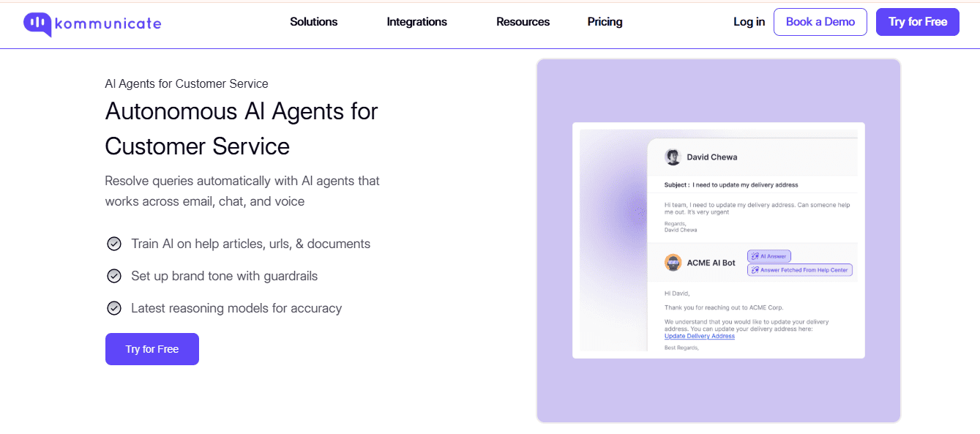This screenshot has width=980, height=434.
Task: Open the Solutions menu
Action: [314, 22]
